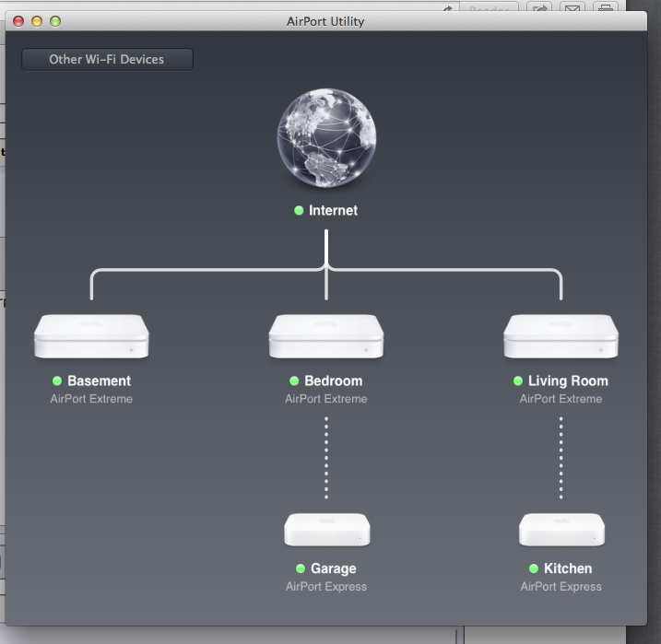Click AirPort Extreme text under Bedroom
Viewport: 661px width, 644px height.
point(326,399)
